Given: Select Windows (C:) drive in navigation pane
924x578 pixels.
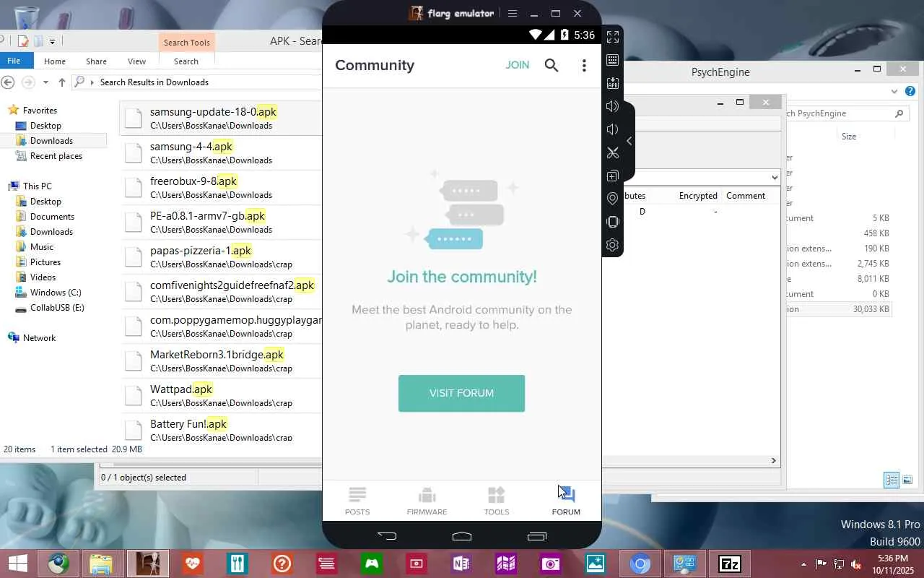Looking at the screenshot, I should pyautogui.click(x=56, y=293).
